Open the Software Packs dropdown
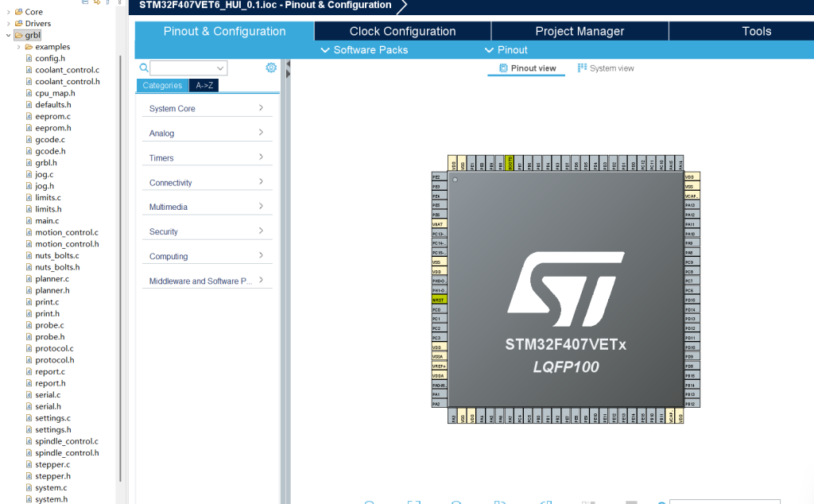 tap(364, 50)
